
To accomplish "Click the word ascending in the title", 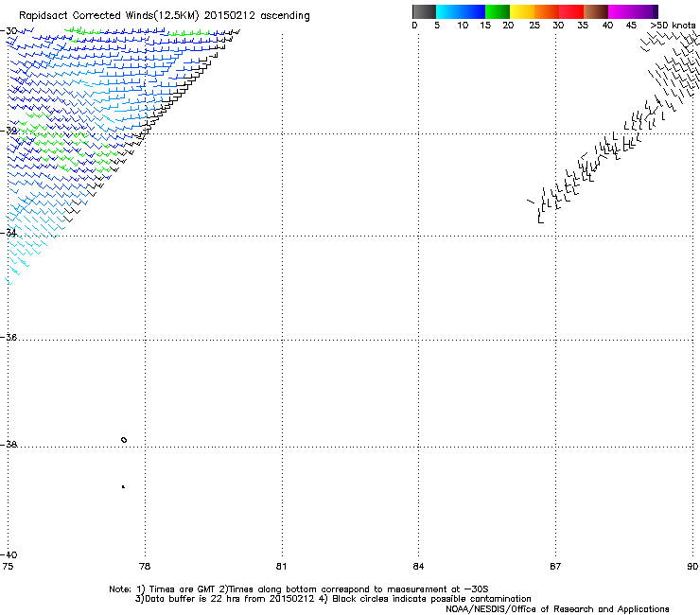I will (x=285, y=16).
